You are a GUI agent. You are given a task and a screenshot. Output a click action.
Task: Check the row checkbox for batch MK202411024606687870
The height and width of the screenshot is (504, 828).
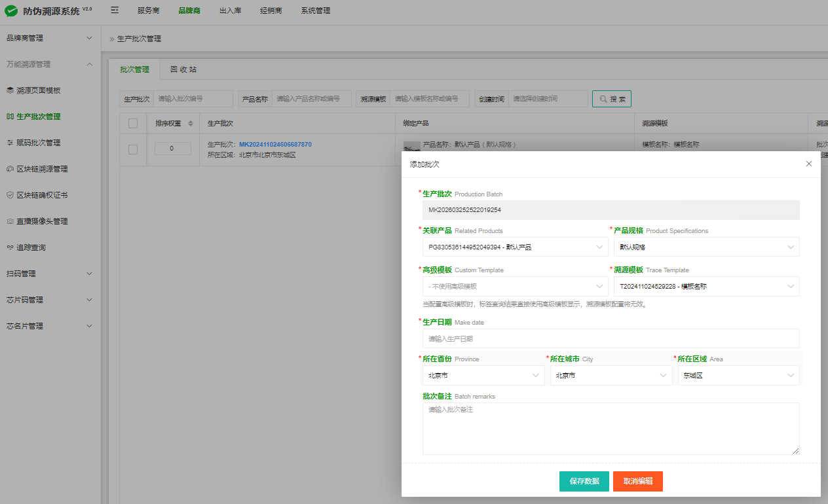point(133,149)
